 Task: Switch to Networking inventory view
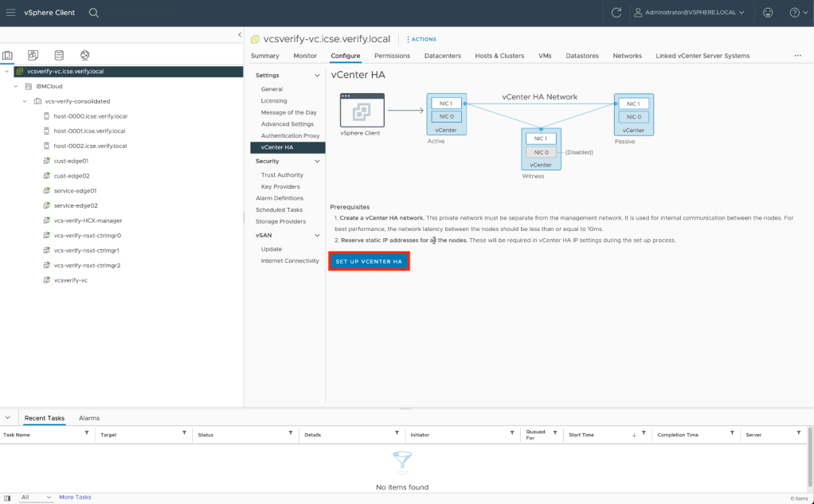84,55
